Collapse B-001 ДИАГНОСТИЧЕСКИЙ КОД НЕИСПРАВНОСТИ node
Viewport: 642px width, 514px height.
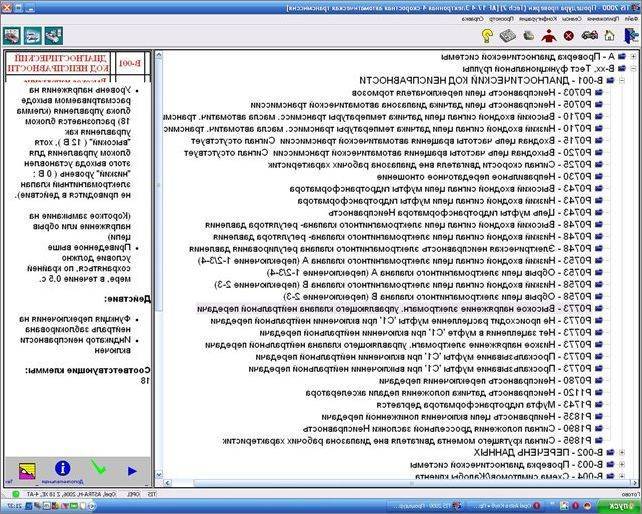click(x=622, y=80)
